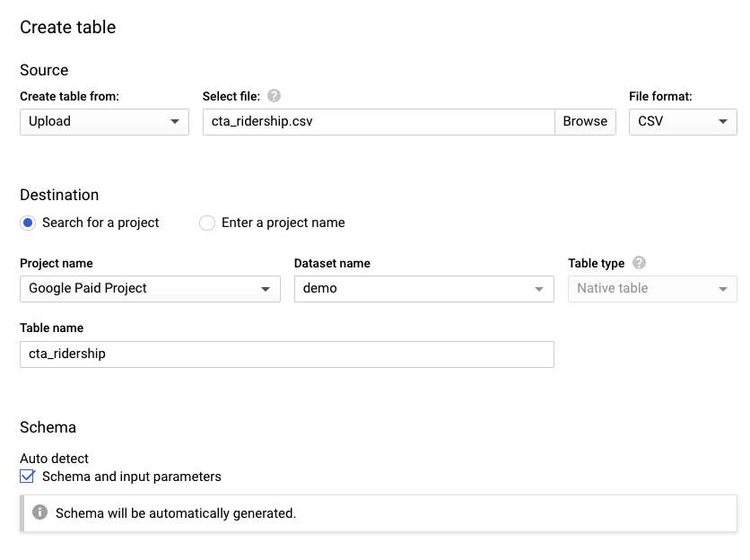Click the help icon beside Select file
This screenshot has height=560, width=750.
(x=275, y=96)
